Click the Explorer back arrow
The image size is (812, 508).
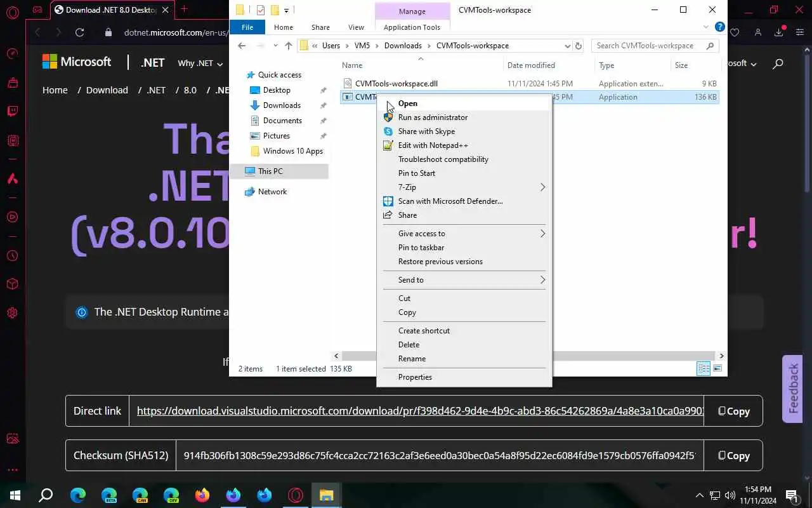[x=242, y=46]
